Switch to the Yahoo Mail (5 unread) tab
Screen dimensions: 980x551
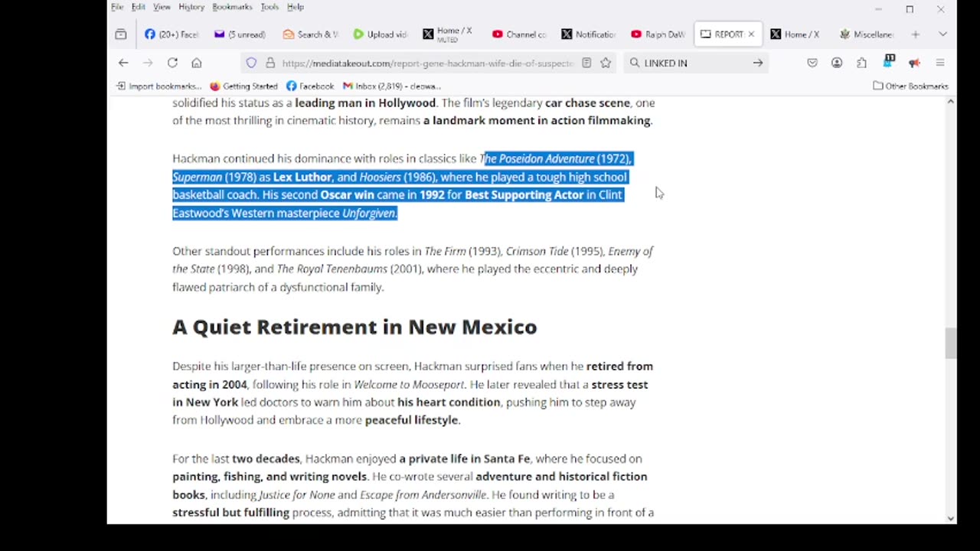tap(240, 34)
